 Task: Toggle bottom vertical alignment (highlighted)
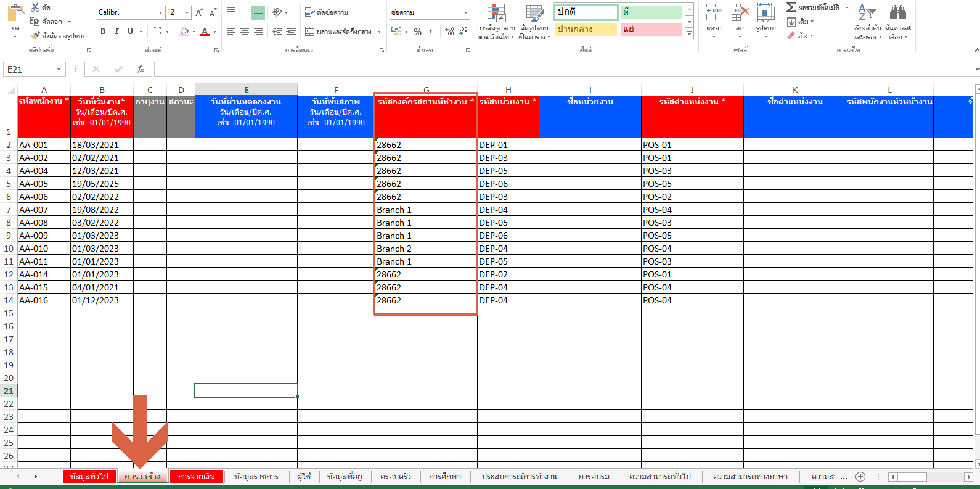pos(258,12)
